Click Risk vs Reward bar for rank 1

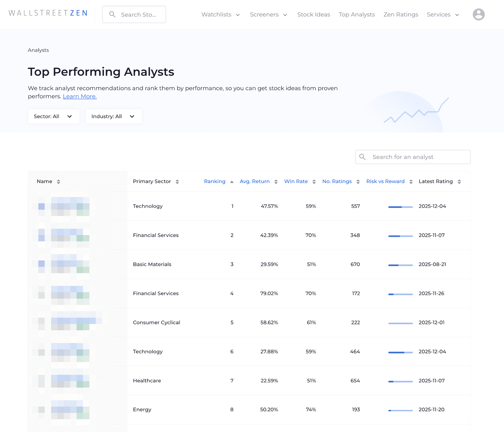(400, 207)
